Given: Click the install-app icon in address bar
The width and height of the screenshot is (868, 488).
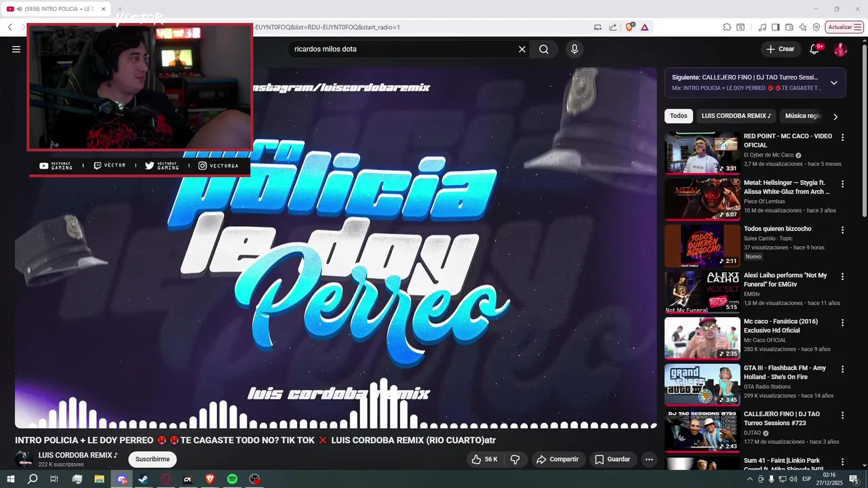Looking at the screenshot, I should click(597, 27).
